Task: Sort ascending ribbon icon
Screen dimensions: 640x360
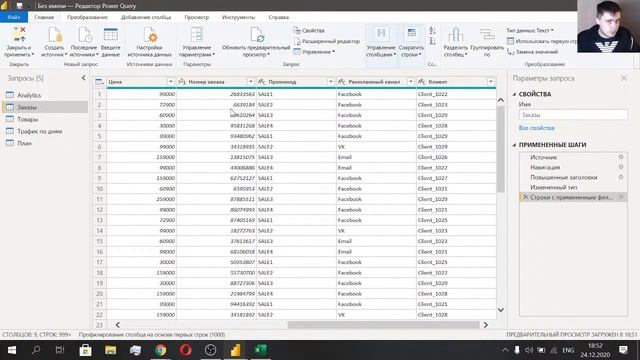Action: tap(432, 31)
